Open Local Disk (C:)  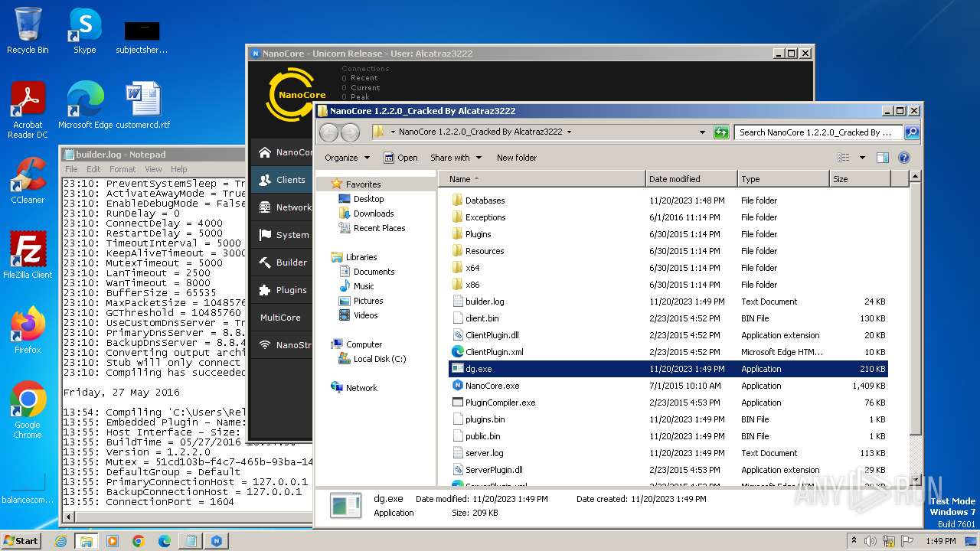pyautogui.click(x=380, y=359)
